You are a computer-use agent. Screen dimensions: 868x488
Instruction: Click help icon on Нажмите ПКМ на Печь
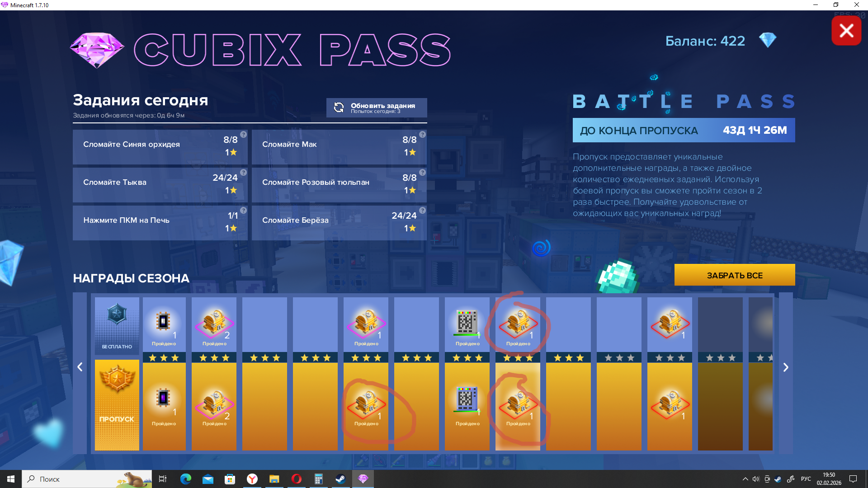243,211
